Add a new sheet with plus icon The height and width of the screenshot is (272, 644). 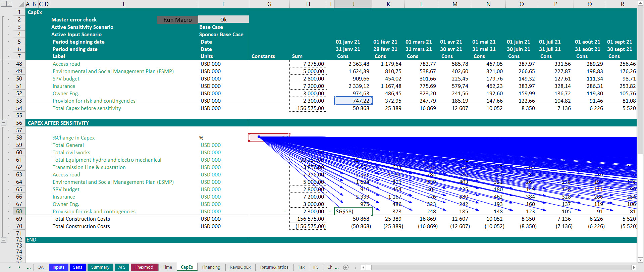pyautogui.click(x=346, y=267)
